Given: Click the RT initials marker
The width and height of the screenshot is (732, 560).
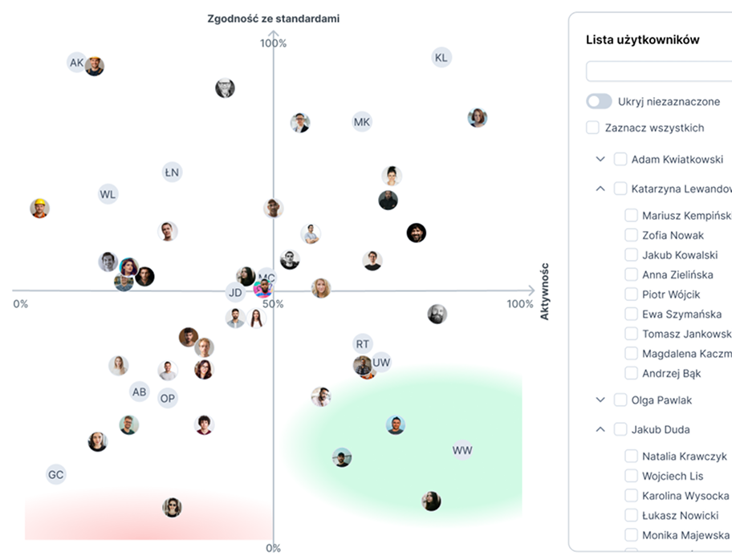Looking at the screenshot, I should (363, 344).
